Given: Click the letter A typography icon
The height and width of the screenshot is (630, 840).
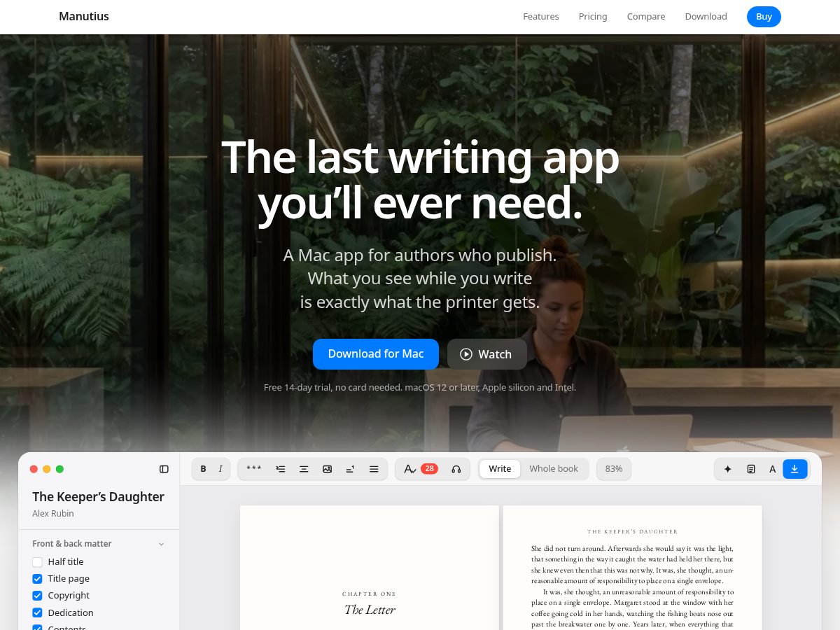Looking at the screenshot, I should tap(773, 469).
